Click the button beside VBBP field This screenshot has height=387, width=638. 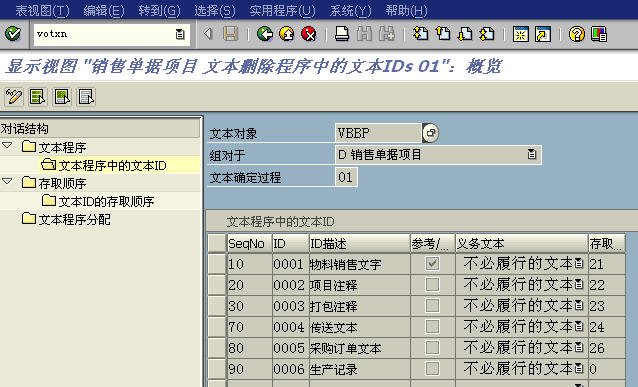click(430, 133)
